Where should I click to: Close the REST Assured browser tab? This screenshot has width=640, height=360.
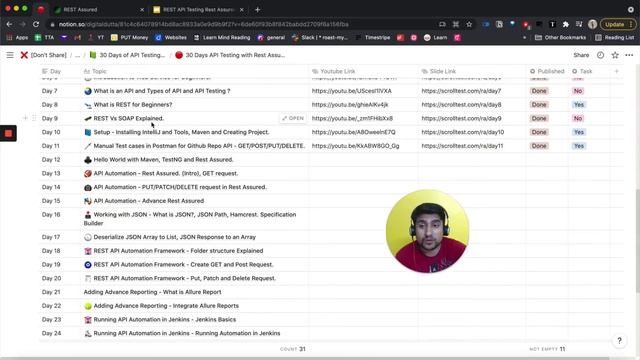[x=142, y=9]
